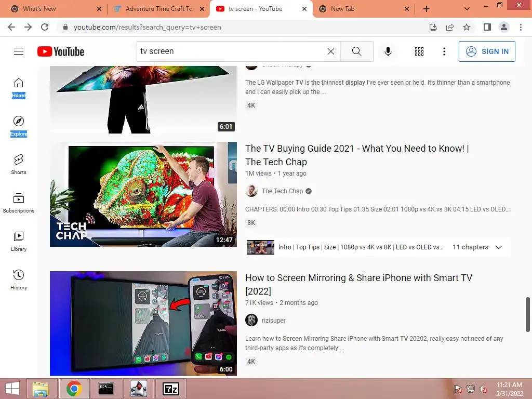Reload the page
Viewport: 532px width, 399px height.
point(45,27)
